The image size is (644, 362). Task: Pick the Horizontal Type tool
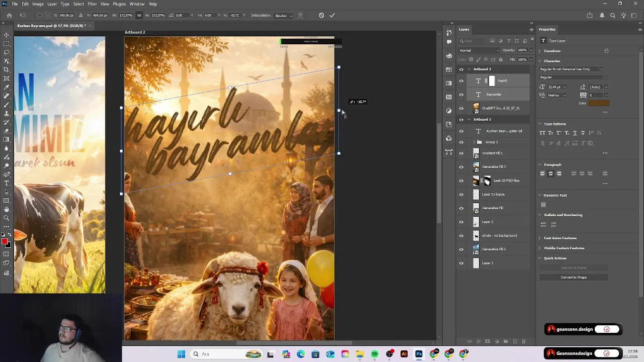point(7,183)
